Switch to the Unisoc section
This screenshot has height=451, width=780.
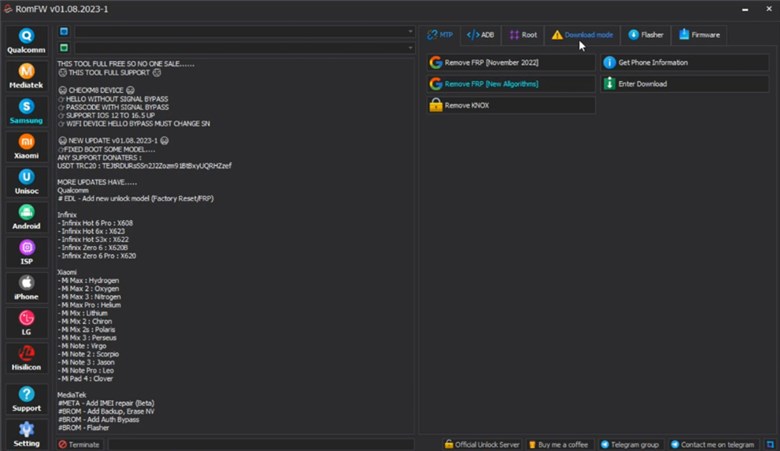(x=26, y=182)
